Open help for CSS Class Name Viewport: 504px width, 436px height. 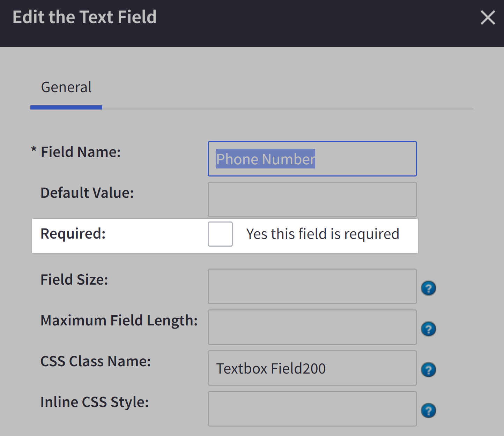(429, 370)
